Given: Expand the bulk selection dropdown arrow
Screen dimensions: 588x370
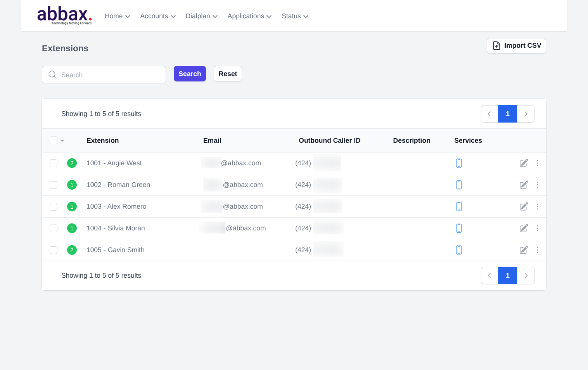Looking at the screenshot, I should tap(62, 141).
